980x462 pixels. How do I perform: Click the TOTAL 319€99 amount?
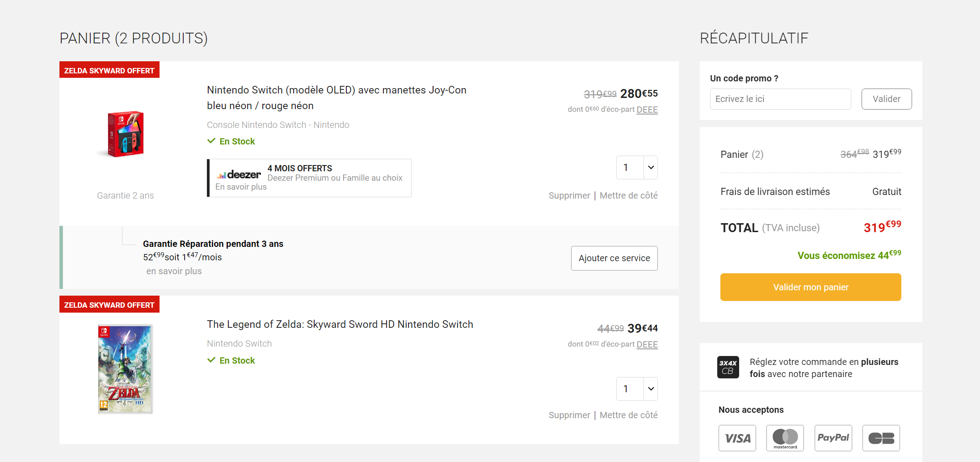pos(882,227)
